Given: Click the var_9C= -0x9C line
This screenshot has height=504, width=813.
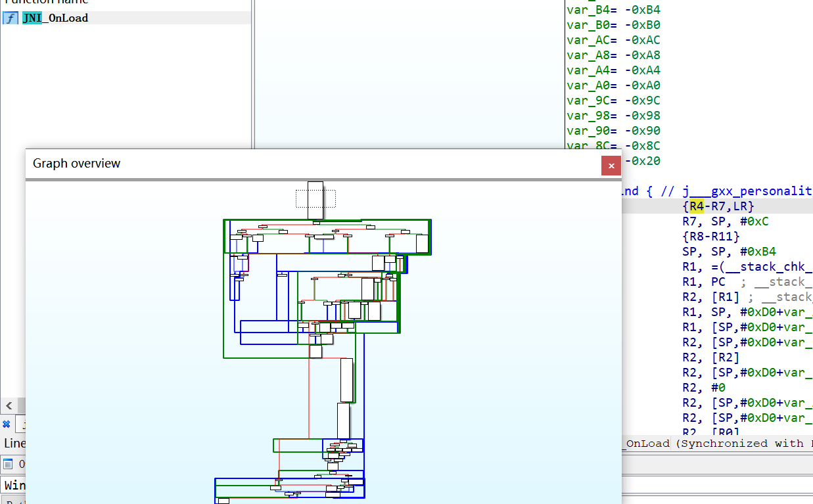Looking at the screenshot, I should coord(613,101).
